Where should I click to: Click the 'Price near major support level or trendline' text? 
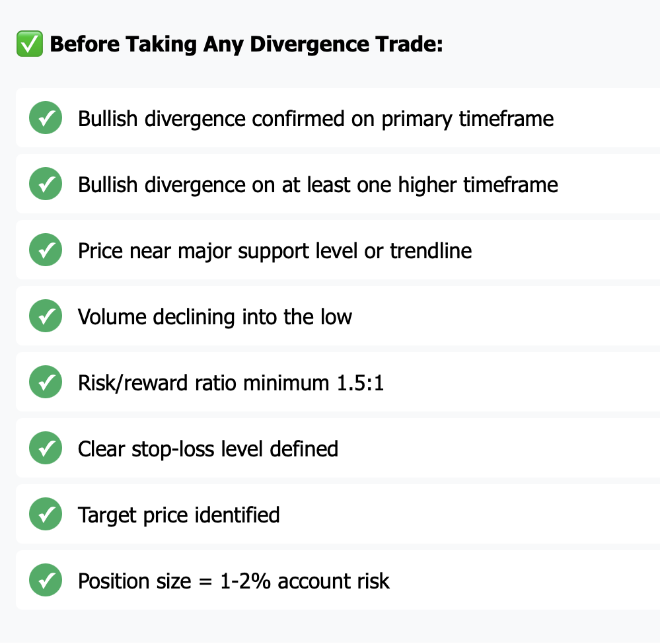[275, 251]
